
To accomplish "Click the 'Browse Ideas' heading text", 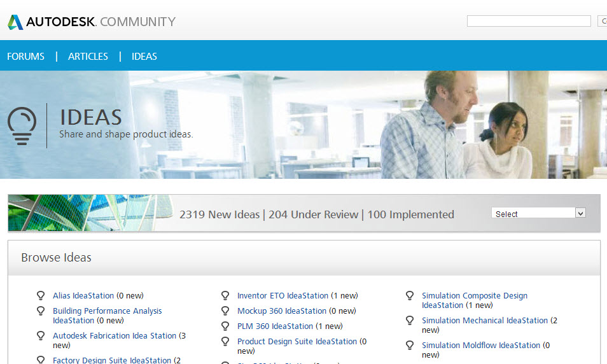I will click(x=56, y=258).
